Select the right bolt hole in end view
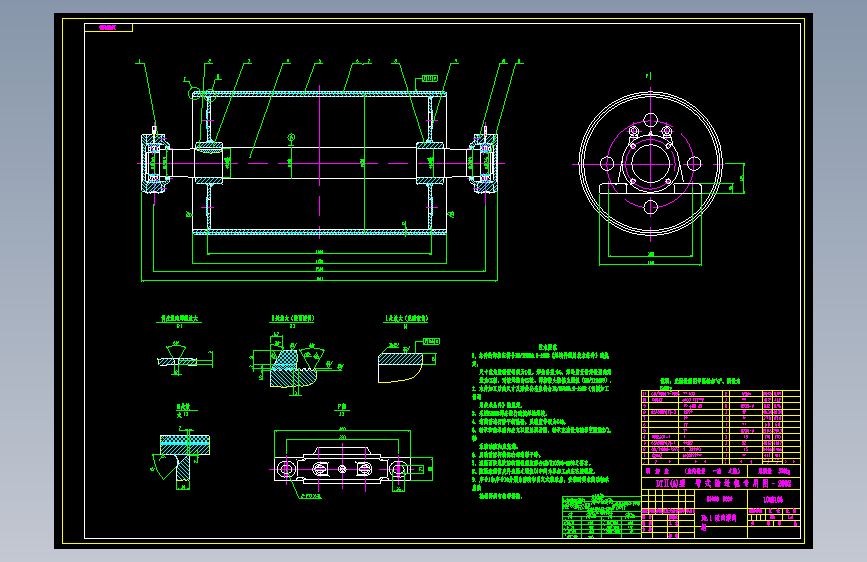867x562 pixels. pos(694,164)
